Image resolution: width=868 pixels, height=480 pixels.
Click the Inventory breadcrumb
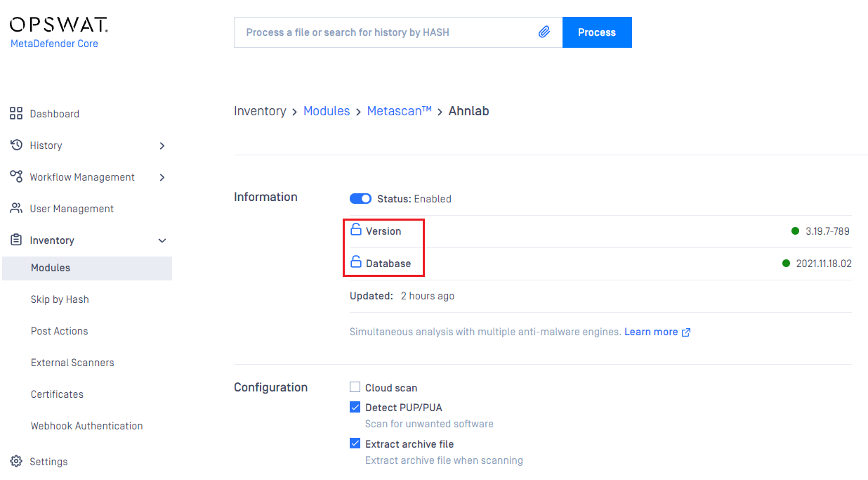click(260, 111)
